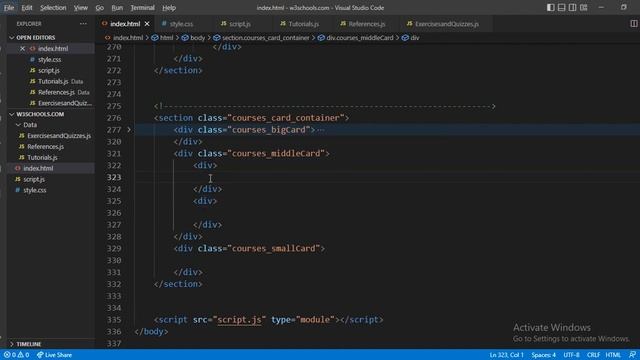Click CRLF end of line setting
Screen dimensions: 640x360
click(593, 355)
